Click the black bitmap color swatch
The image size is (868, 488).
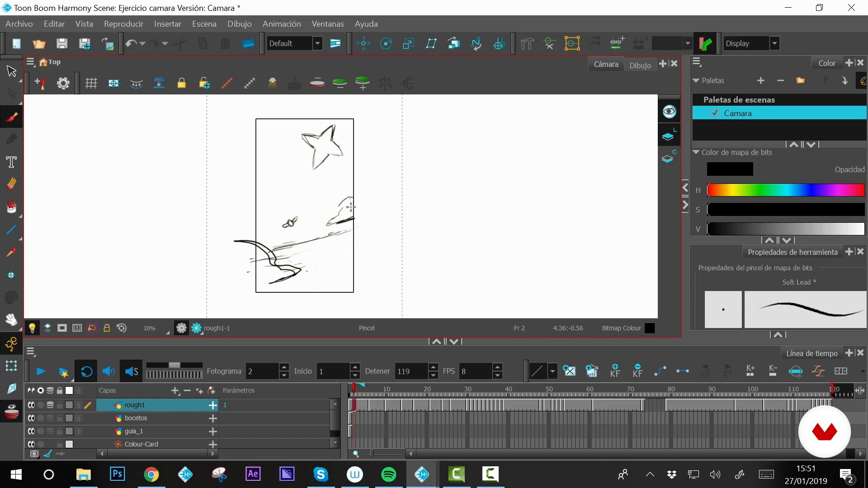tap(730, 169)
